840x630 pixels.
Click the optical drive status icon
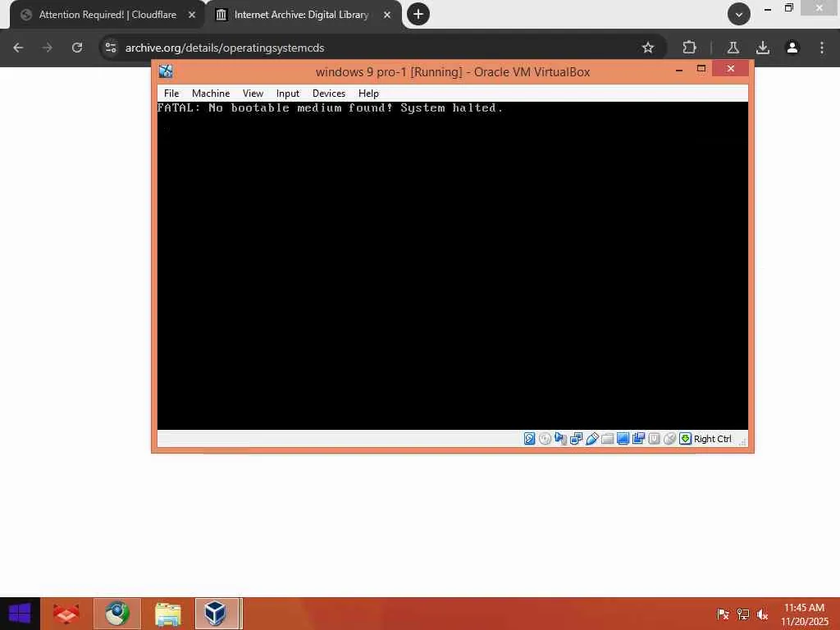click(x=545, y=439)
